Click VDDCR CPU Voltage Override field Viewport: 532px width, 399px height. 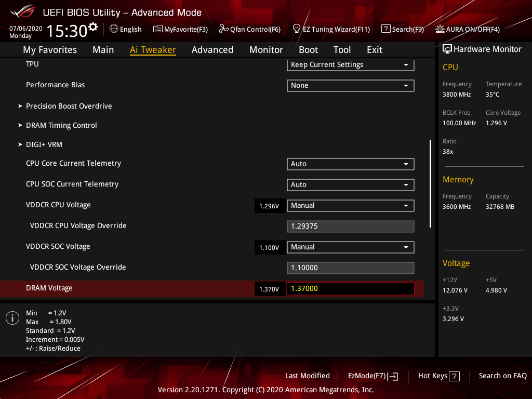(x=351, y=227)
